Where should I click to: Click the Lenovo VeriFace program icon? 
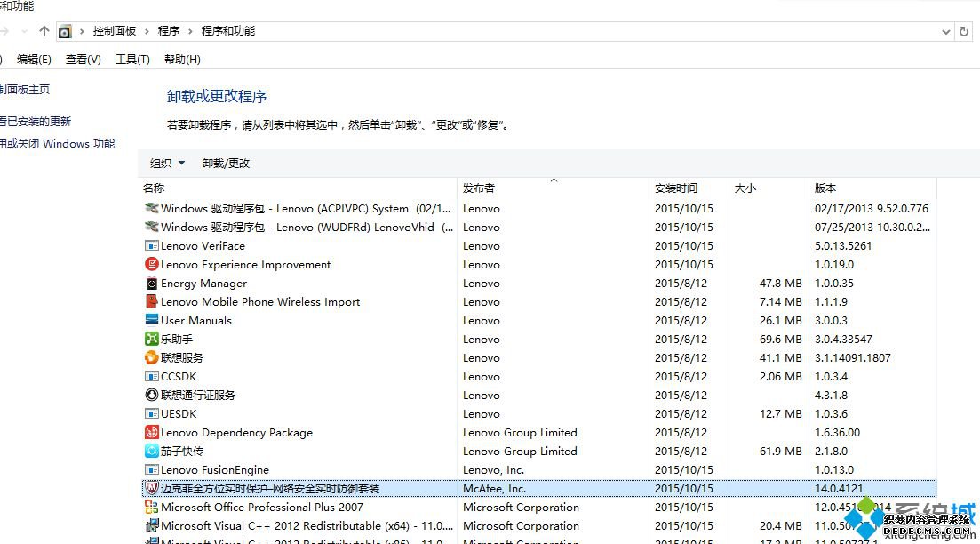coord(151,245)
